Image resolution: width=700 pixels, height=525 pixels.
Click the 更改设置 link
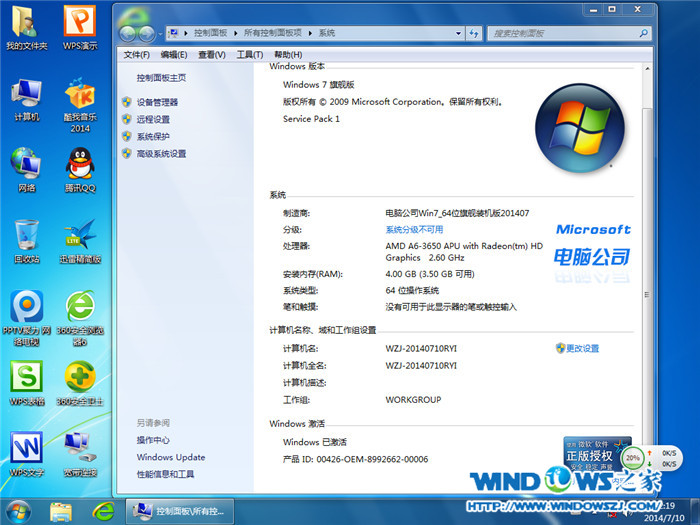click(x=582, y=348)
